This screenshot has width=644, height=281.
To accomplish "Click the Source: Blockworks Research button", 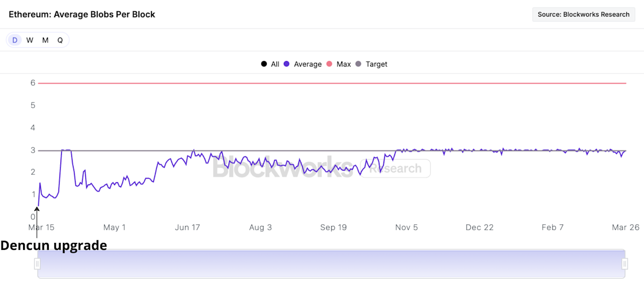I will point(583,14).
